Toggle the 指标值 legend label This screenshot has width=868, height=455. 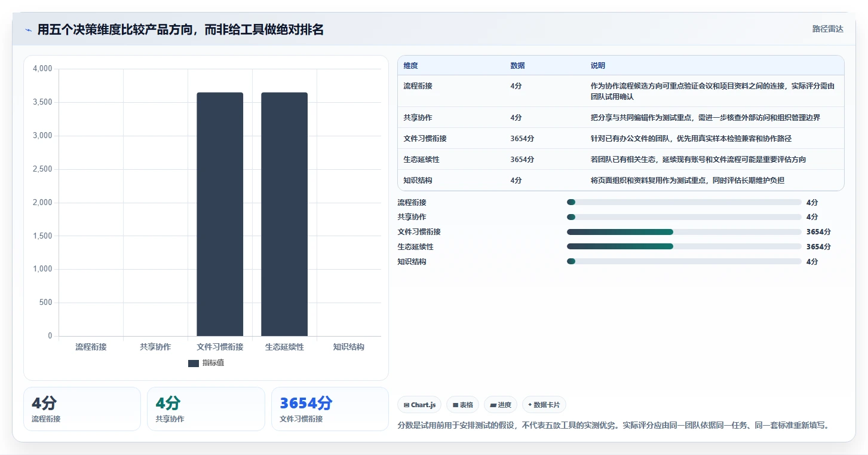(x=213, y=363)
